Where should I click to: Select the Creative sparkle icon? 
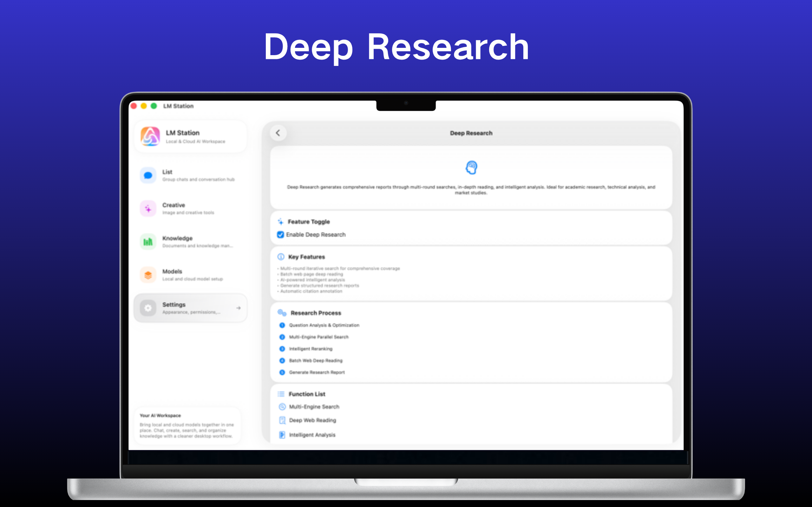pos(148,209)
